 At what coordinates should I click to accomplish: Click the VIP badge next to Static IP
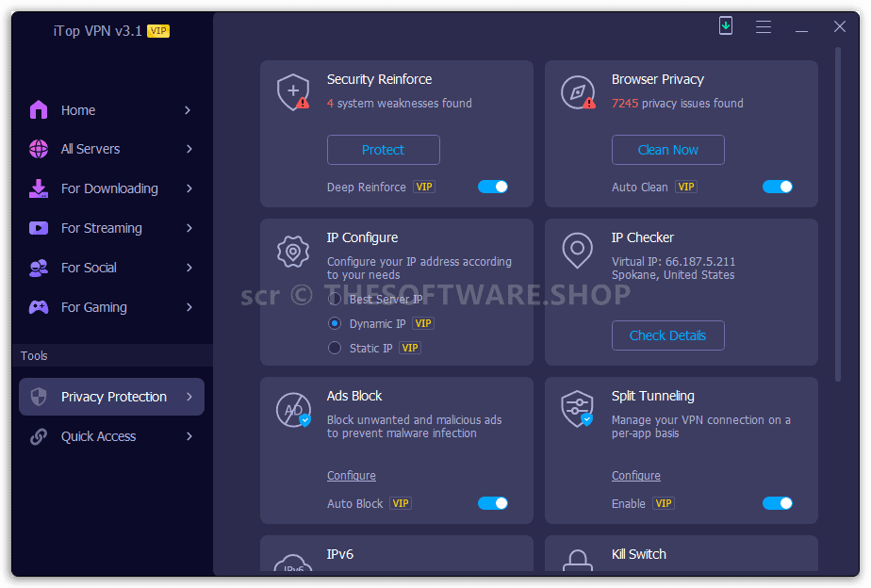tap(410, 348)
